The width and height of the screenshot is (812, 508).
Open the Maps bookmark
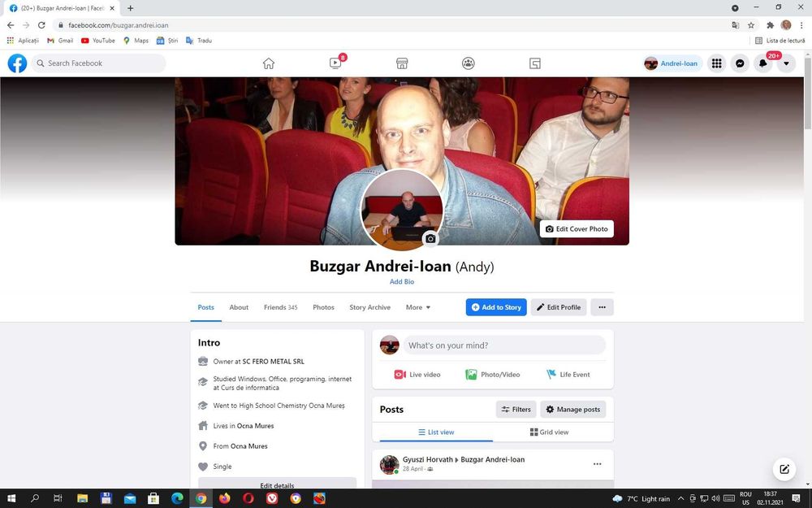pos(136,41)
